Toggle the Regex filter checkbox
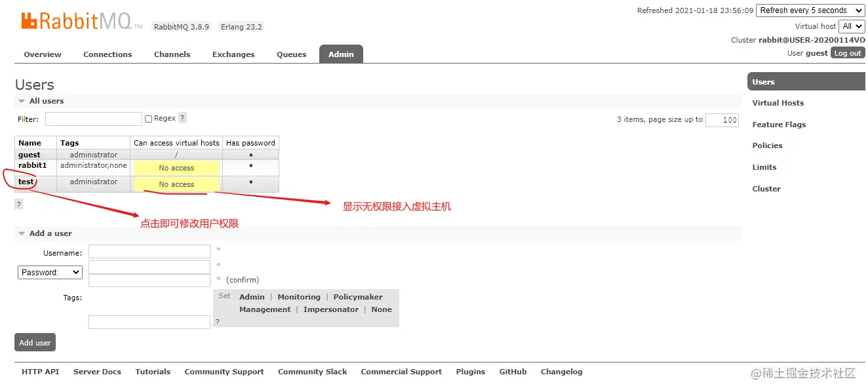 [149, 119]
